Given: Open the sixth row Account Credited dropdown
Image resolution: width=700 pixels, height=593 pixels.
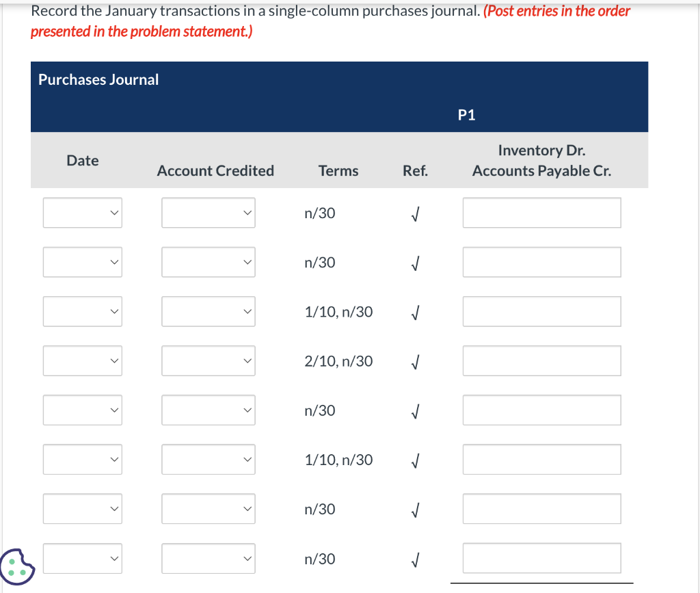Looking at the screenshot, I should [x=208, y=459].
